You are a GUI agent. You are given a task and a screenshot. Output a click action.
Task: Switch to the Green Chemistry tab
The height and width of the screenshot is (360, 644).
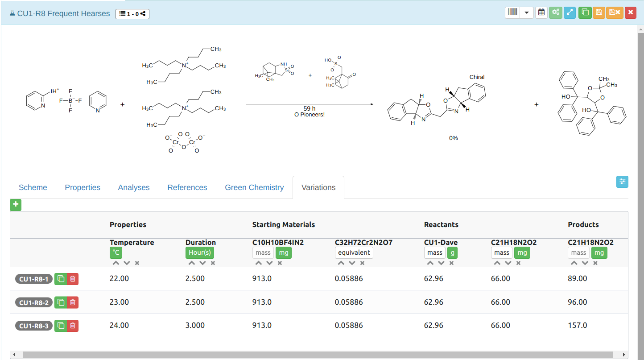point(254,187)
